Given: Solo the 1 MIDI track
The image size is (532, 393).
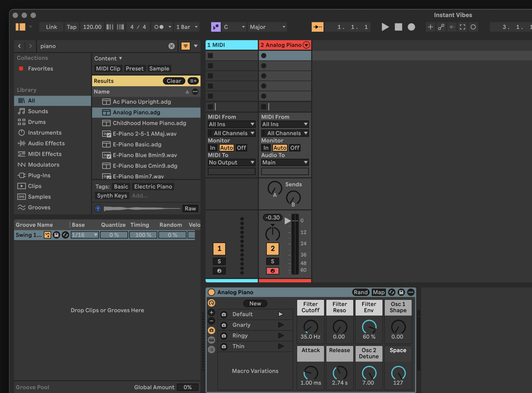Looking at the screenshot, I should (219, 261).
